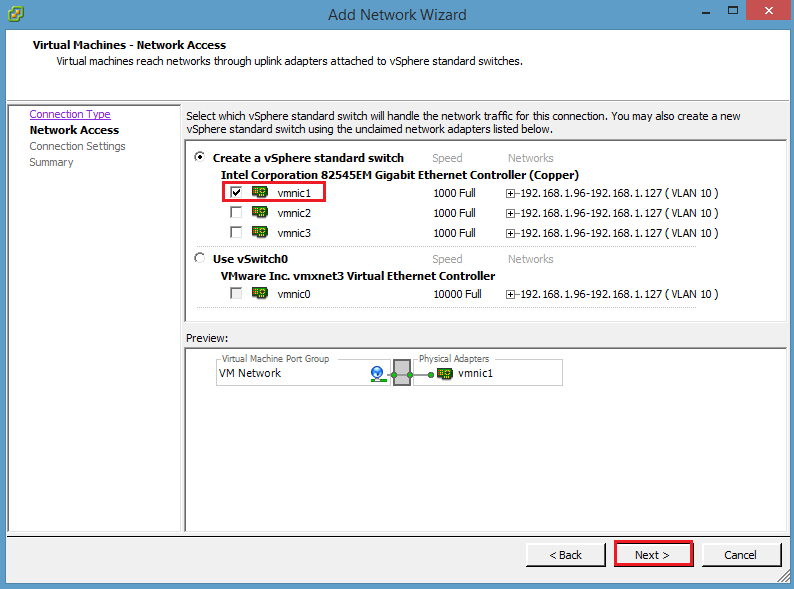Click the vmnic1 network adapter icon

pyautogui.click(x=260, y=192)
